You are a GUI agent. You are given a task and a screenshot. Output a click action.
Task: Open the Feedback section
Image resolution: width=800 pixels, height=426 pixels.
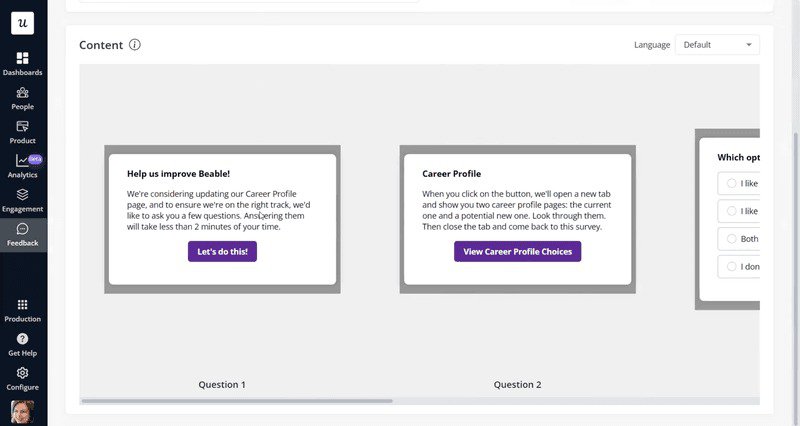point(22,235)
